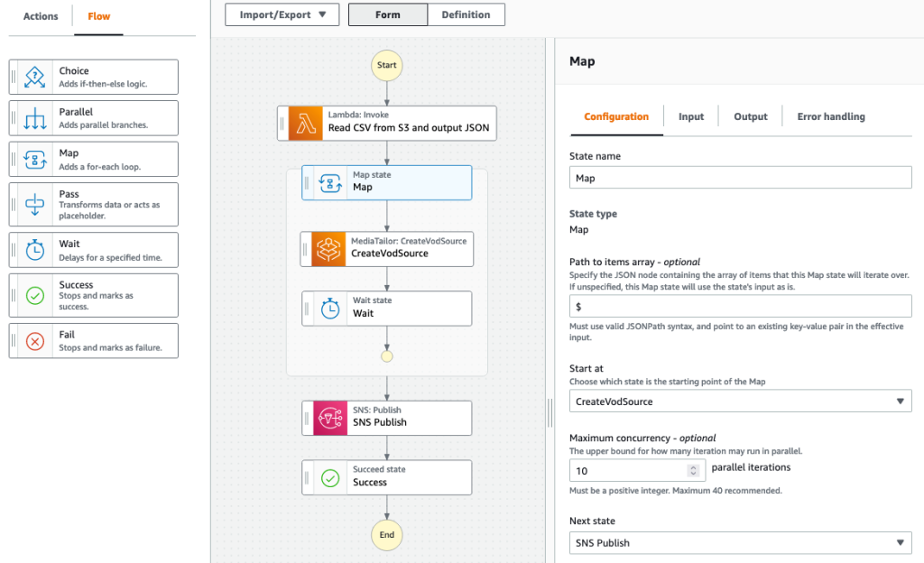Click the Map for-each loop icon

pos(34,159)
